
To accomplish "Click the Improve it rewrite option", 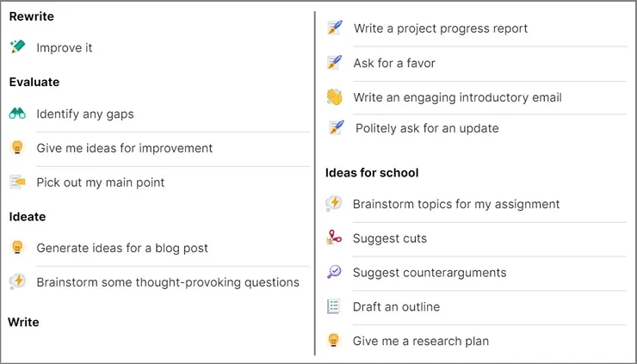I will pyautogui.click(x=65, y=48).
